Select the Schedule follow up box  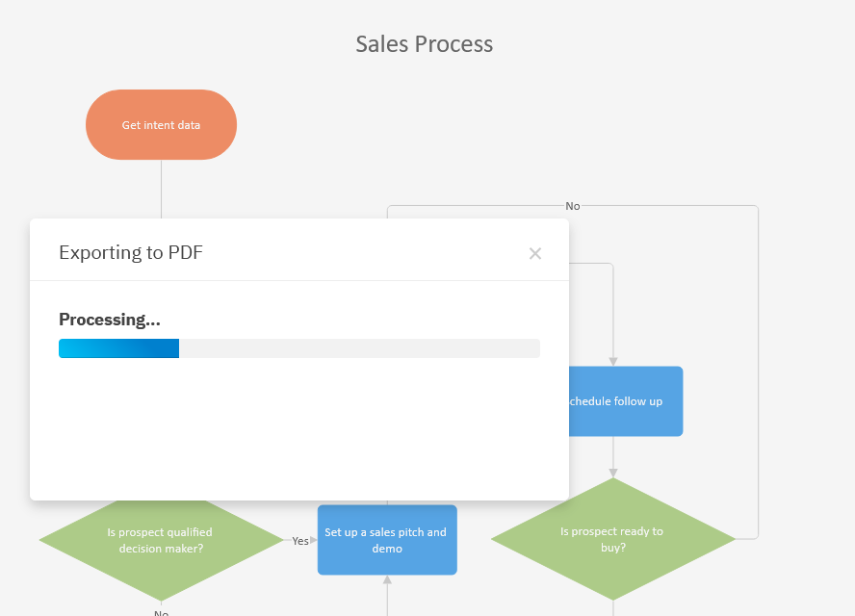625,401
